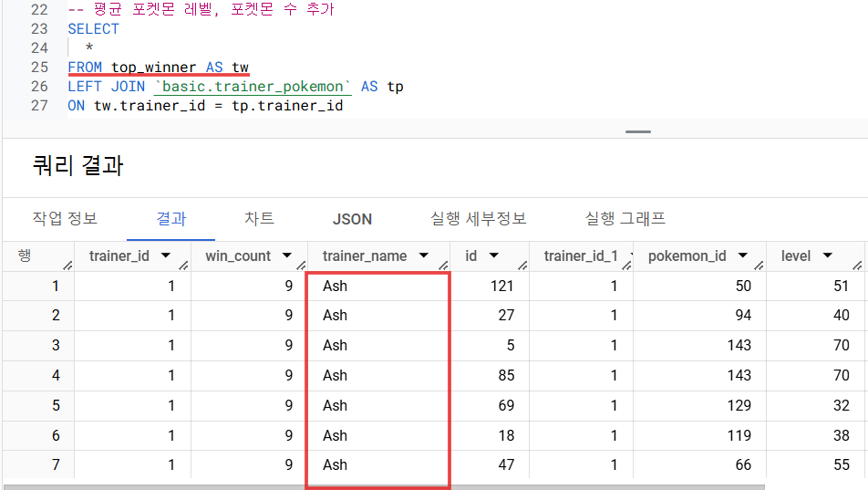The width and height of the screenshot is (868, 490).
Task: Click row number 3 in 행 column
Action: coord(56,345)
